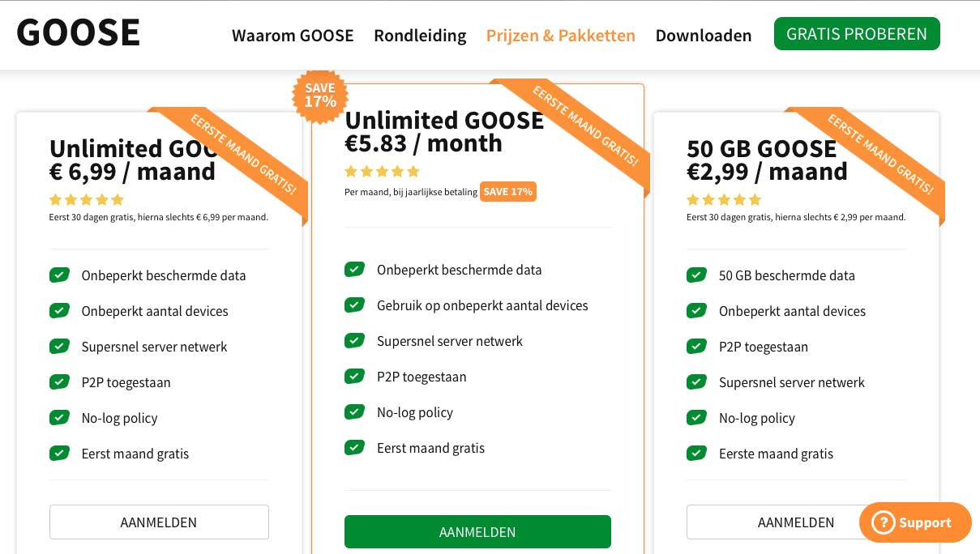Open the Waarom GOOSE menu item

(x=293, y=36)
